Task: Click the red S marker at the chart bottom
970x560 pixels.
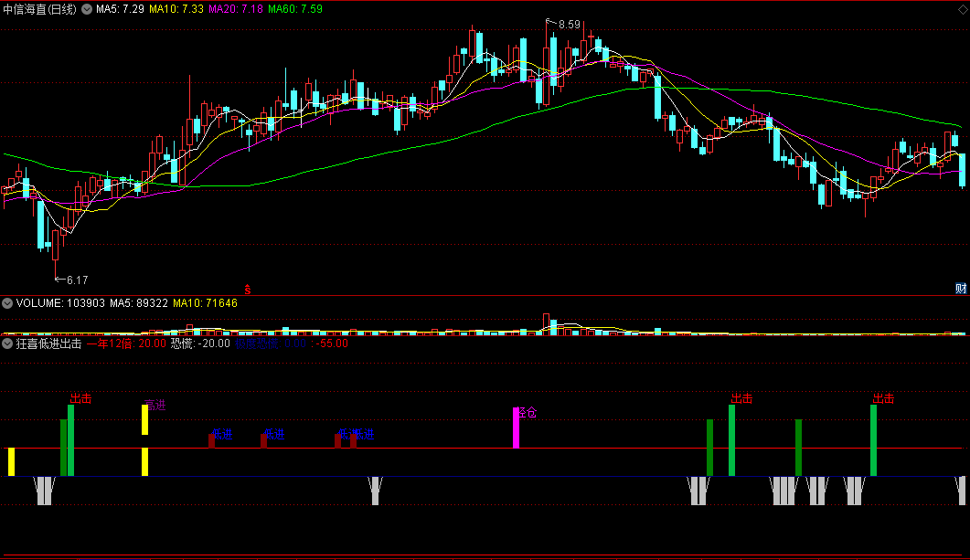Action: pyautogui.click(x=248, y=290)
